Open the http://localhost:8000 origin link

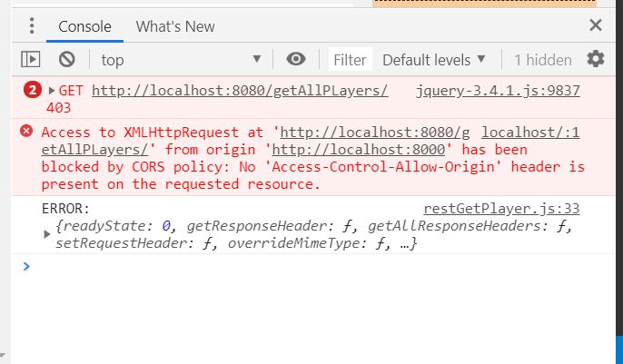[x=359, y=150]
